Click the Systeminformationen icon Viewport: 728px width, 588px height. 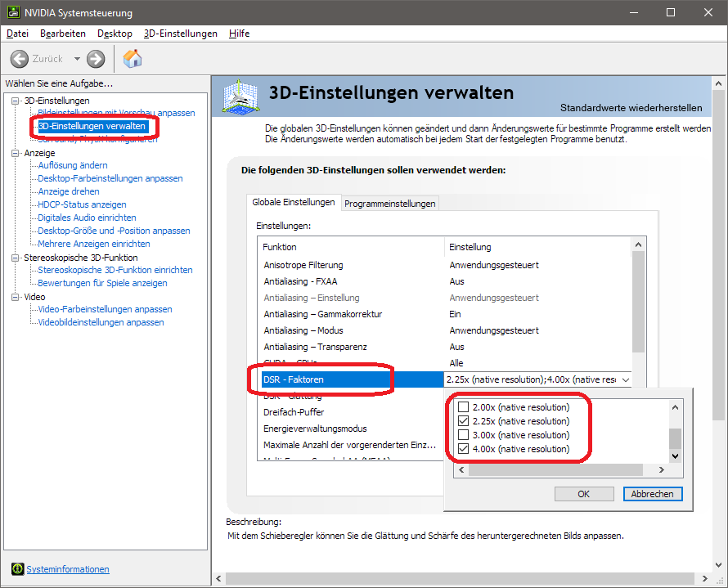point(18,569)
